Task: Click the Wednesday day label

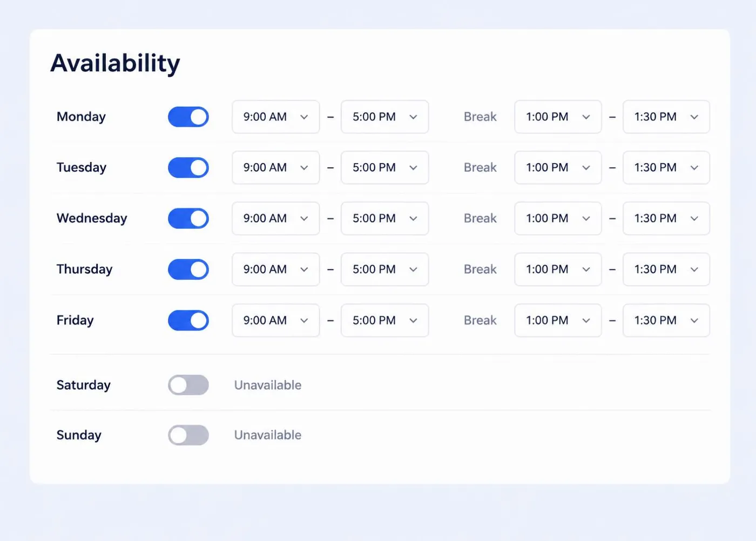Action: coord(92,218)
